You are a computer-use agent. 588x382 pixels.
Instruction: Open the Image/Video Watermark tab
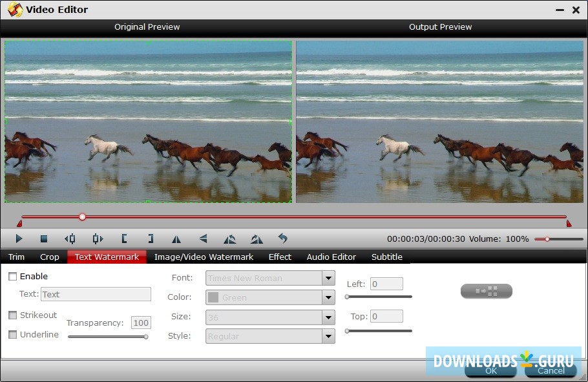(x=204, y=257)
